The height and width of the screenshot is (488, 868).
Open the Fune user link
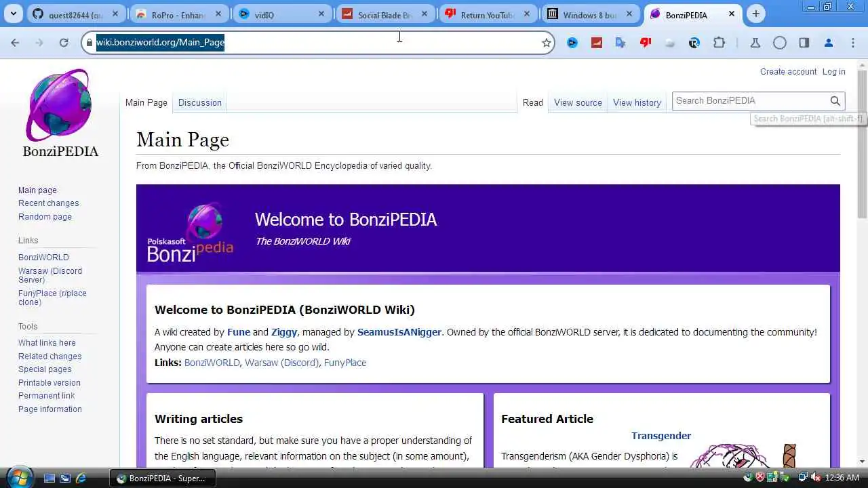[239, 332]
